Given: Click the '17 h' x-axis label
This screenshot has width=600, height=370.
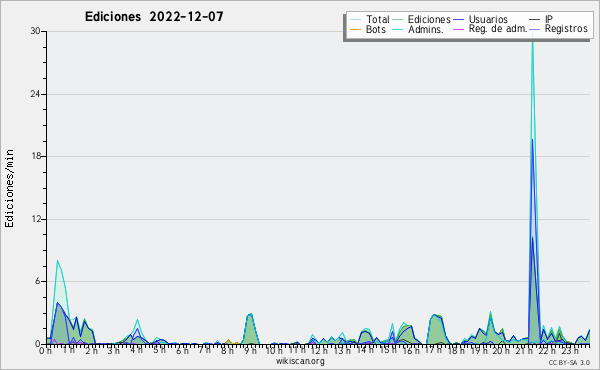Looking at the screenshot, I should [433, 350].
